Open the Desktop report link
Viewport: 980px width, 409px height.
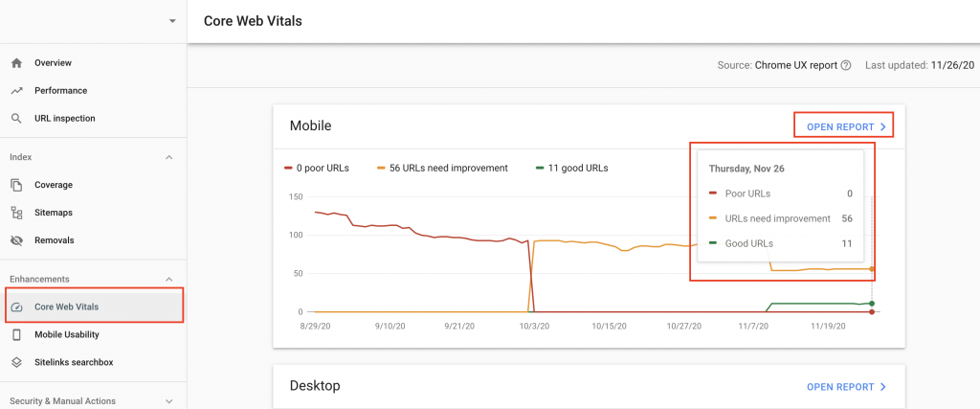click(846, 387)
